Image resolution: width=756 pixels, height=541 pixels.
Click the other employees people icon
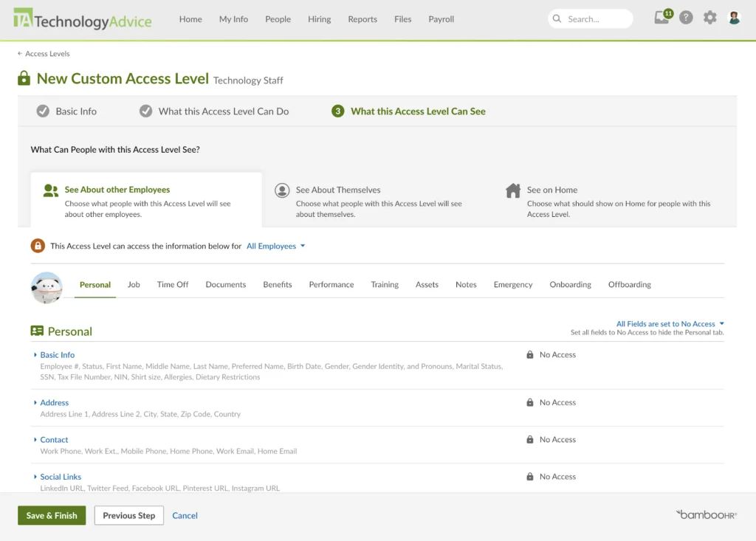click(51, 190)
